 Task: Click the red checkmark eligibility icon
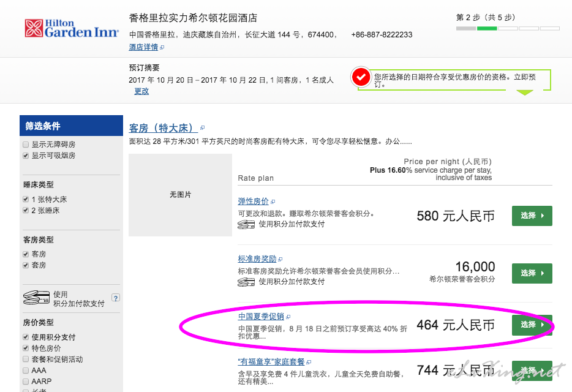(361, 77)
